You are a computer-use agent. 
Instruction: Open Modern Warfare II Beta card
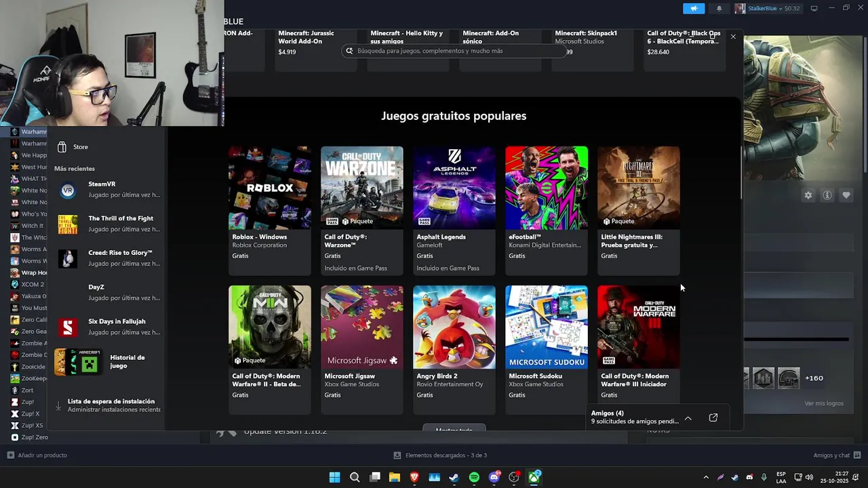270,350
